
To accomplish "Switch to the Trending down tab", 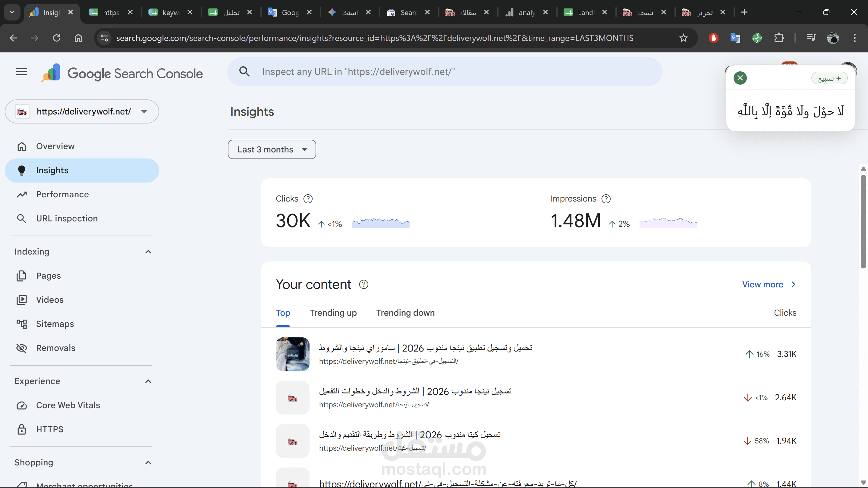I will [405, 313].
